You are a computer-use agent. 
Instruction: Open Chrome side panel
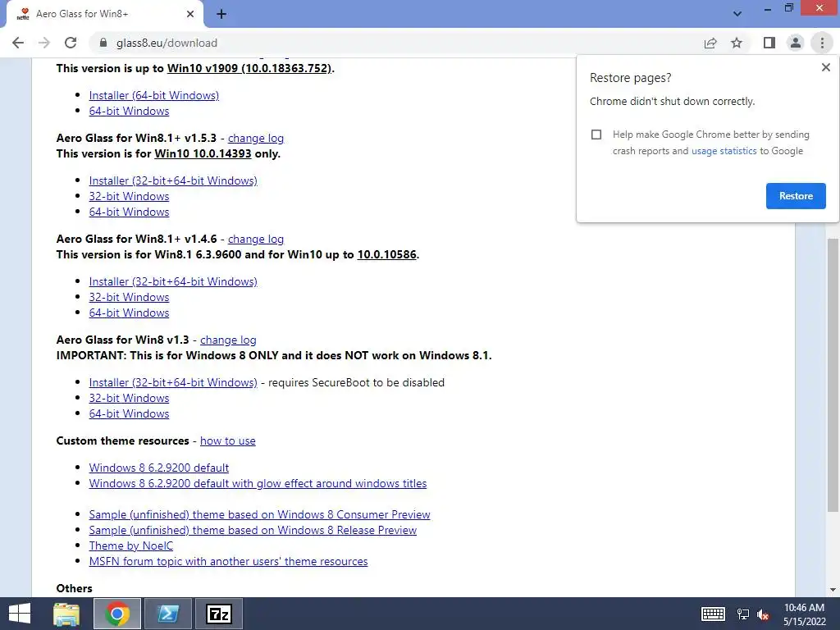(x=769, y=43)
